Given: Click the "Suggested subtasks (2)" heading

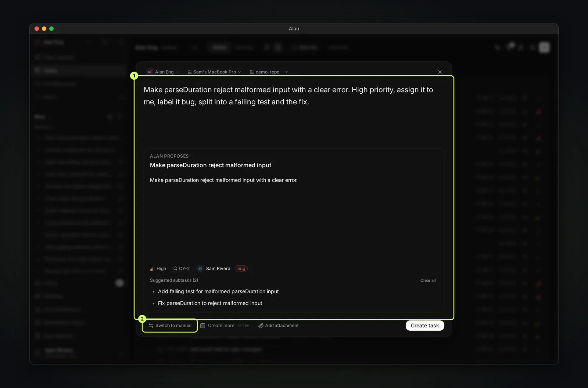Looking at the screenshot, I should point(174,280).
